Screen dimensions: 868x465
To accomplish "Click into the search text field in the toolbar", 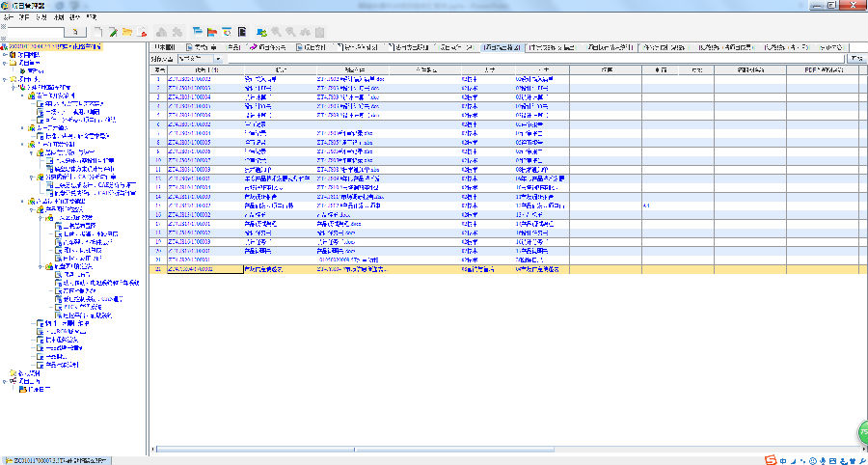I will click(39, 32).
